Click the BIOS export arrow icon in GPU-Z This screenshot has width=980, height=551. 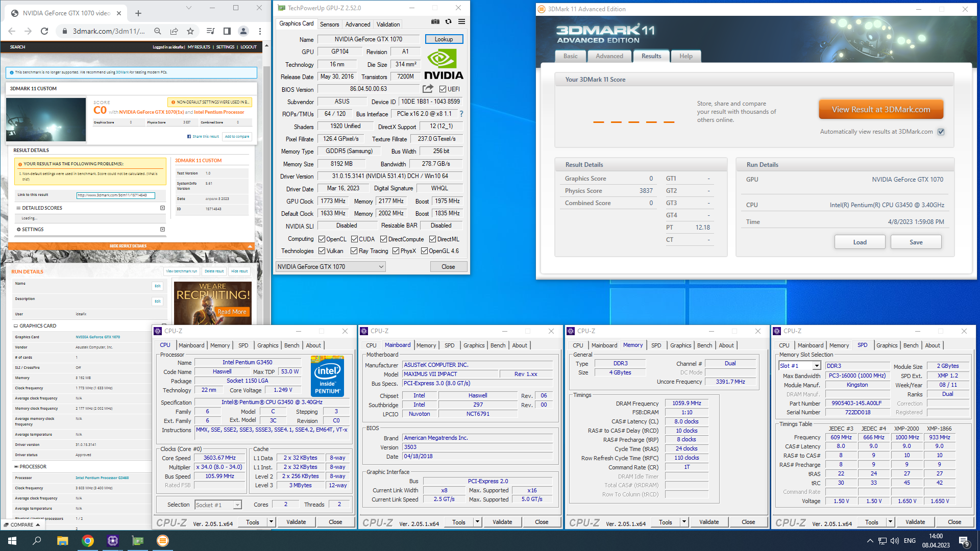428,89
